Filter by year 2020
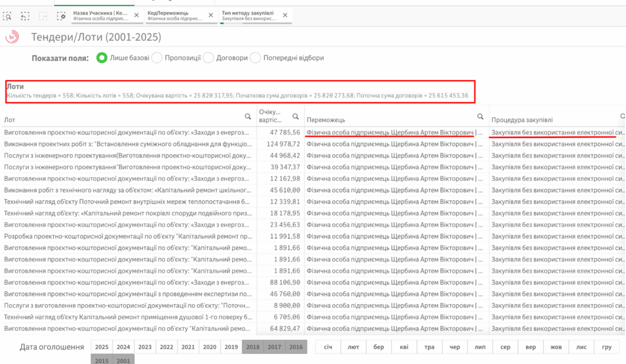 point(210,347)
